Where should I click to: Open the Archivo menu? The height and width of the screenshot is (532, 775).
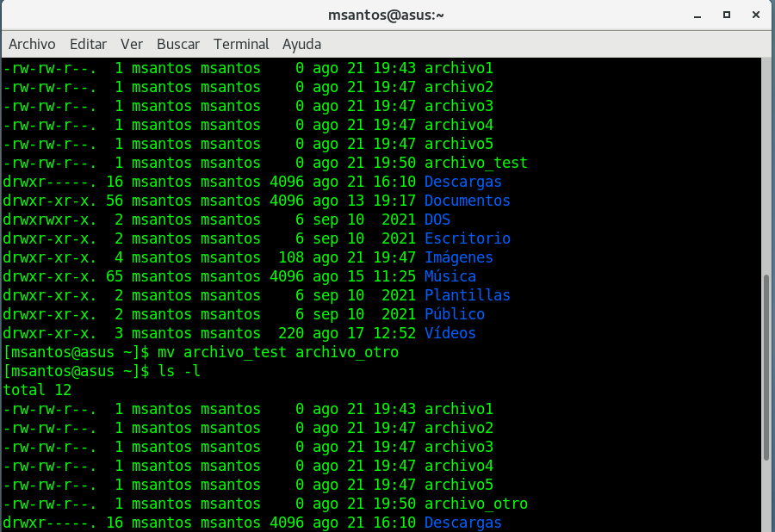point(32,44)
